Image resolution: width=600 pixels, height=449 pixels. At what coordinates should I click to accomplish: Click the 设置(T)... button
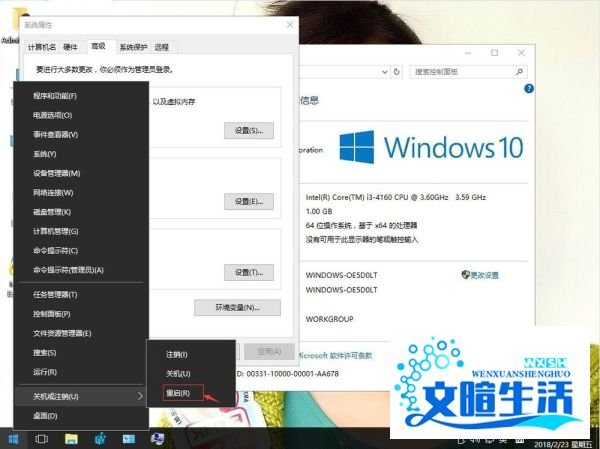[249, 273]
